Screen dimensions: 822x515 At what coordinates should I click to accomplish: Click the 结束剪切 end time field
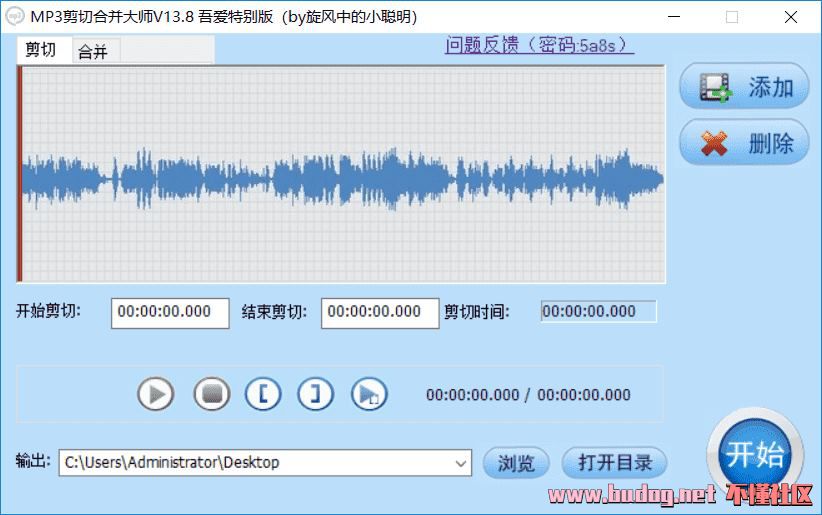coord(380,312)
